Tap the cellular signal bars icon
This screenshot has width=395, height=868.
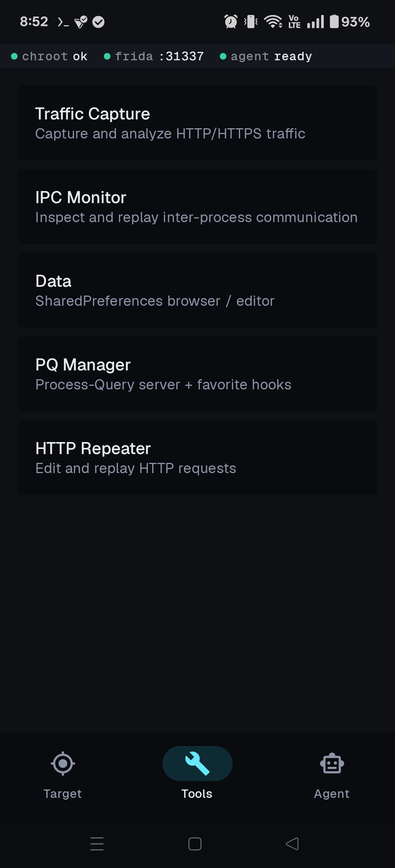click(315, 22)
